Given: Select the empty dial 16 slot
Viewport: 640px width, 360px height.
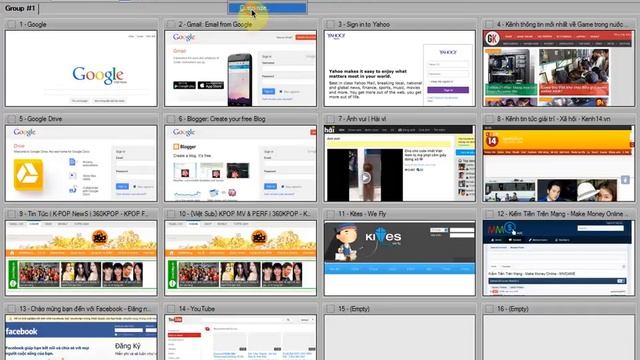Looking at the screenshot, I should (559, 338).
